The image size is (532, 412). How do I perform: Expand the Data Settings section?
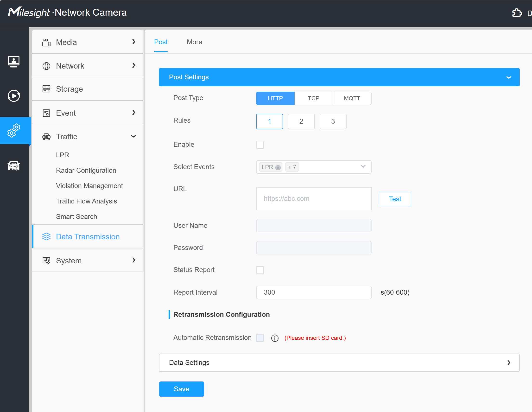(339, 362)
